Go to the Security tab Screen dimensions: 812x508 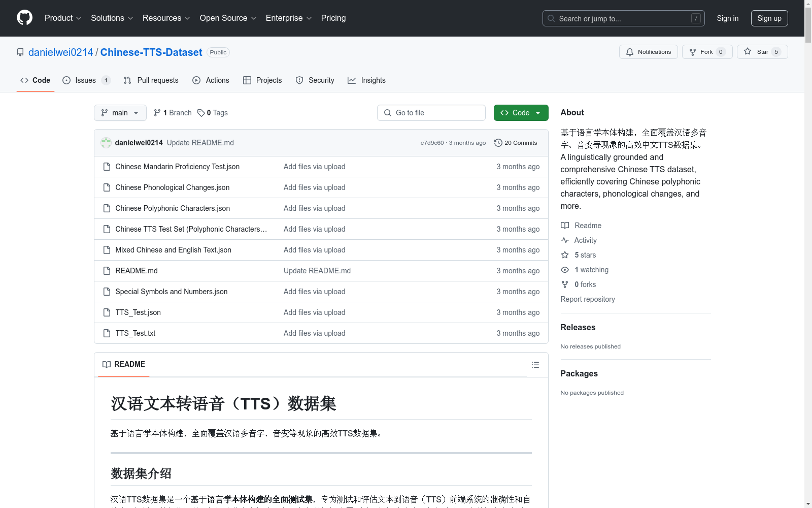point(315,80)
